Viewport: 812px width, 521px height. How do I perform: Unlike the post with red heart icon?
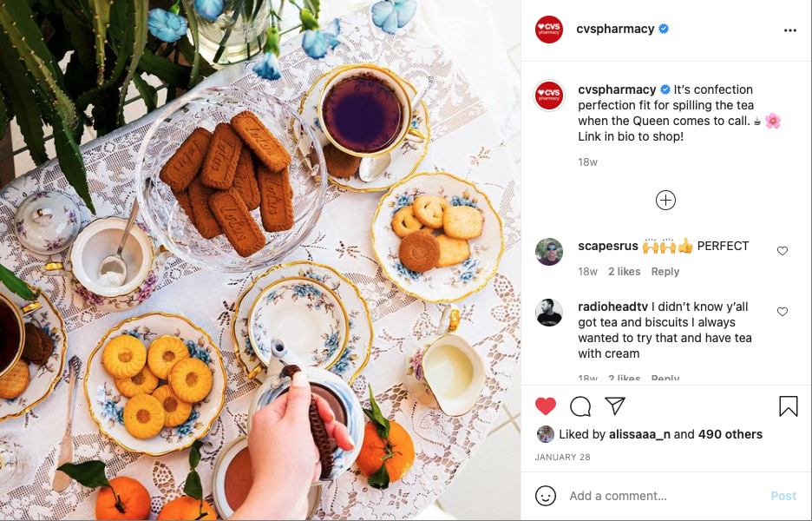(546, 406)
